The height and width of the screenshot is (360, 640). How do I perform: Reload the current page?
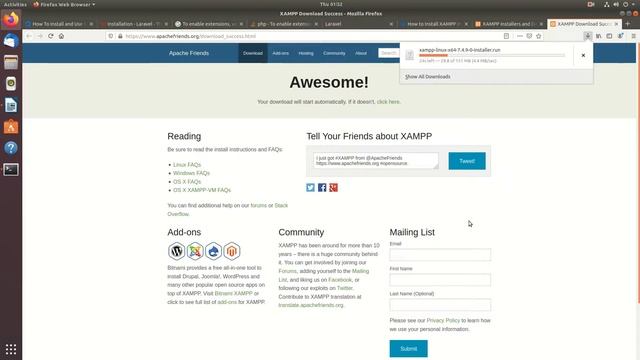click(51, 36)
